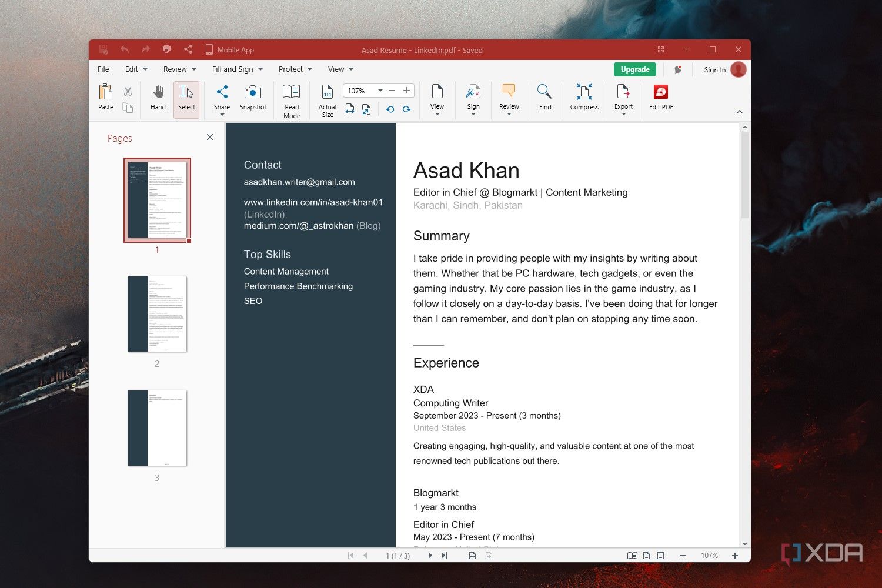Click the green Upgrade button
882x588 pixels.
(x=635, y=69)
